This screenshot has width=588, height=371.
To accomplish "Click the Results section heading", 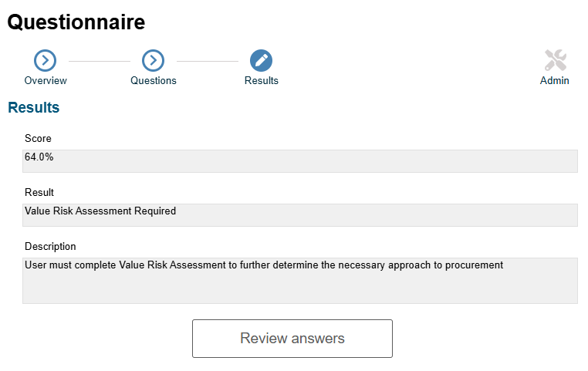I will (34, 107).
